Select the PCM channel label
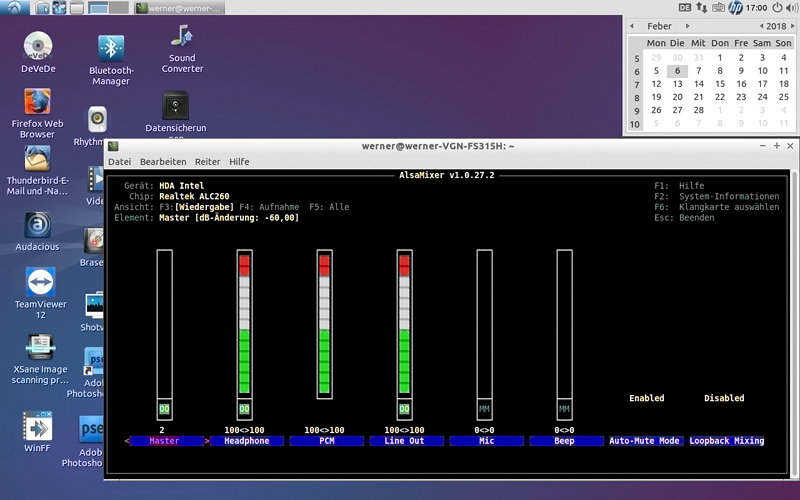Viewport: 800px width, 500px height. tap(326, 441)
